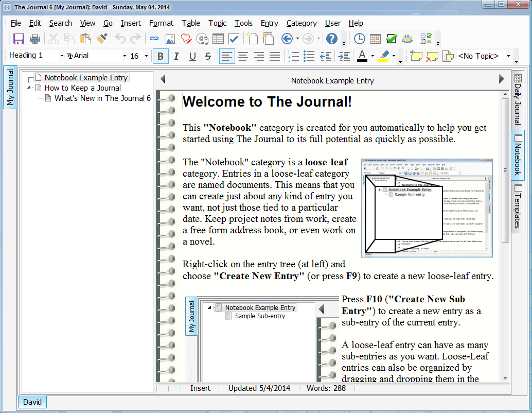Viewport: 532px width, 413px height.
Task: Open the Tools menu
Action: pyautogui.click(x=243, y=23)
